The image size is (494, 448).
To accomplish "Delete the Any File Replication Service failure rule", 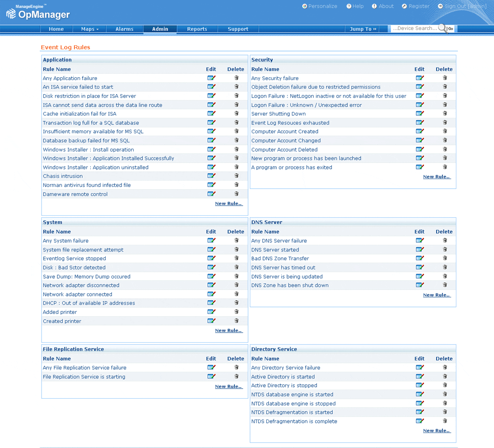I will pos(236,367).
